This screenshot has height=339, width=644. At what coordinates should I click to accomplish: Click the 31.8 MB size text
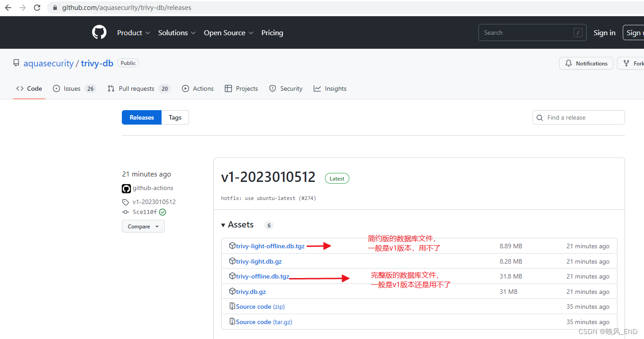tap(511, 276)
